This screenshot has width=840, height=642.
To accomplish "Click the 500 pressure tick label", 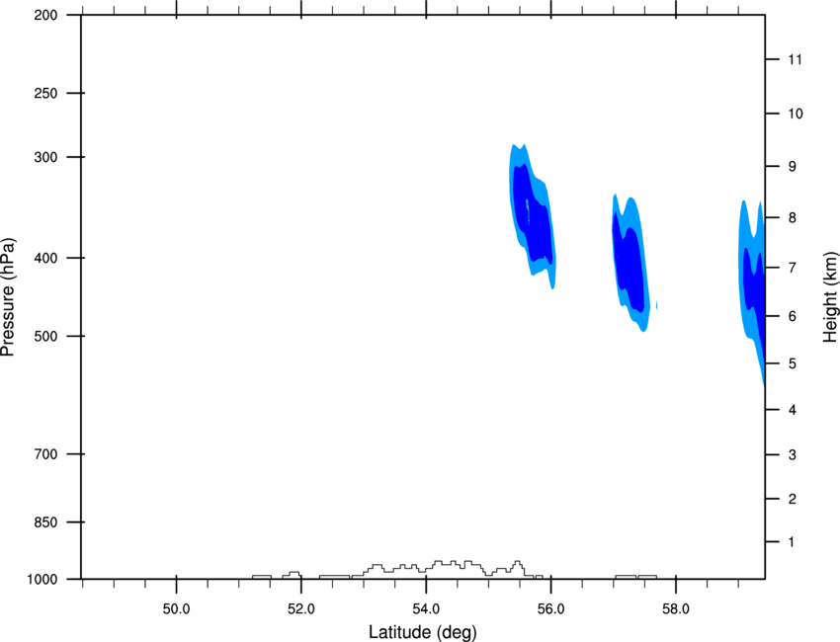I will pos(45,336).
